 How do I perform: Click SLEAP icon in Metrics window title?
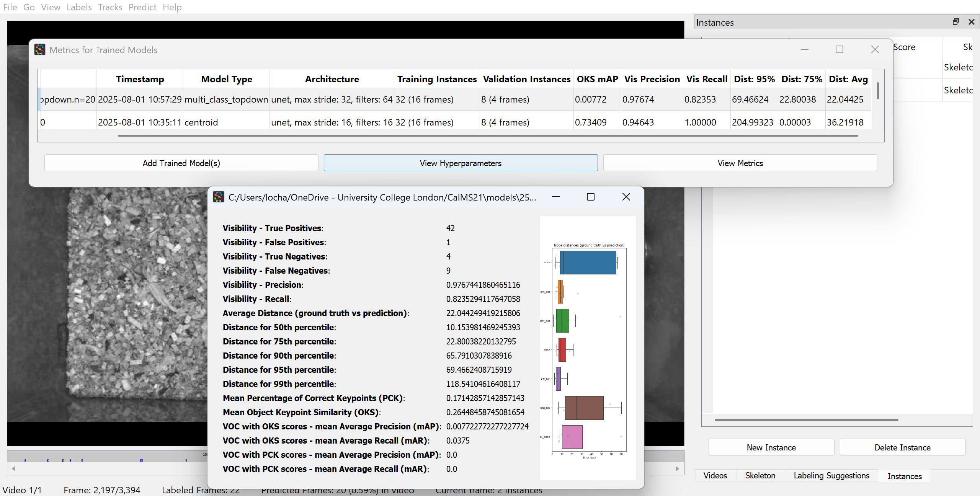pos(39,50)
